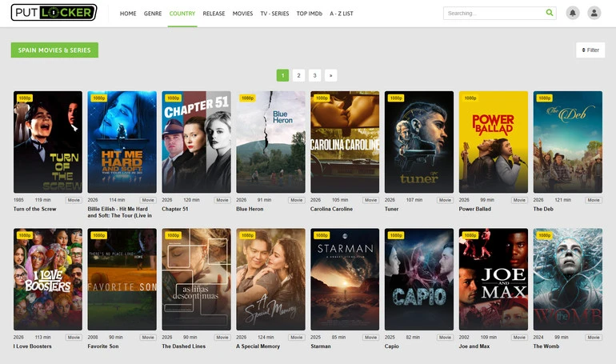Viewport: 616px width, 364px height.
Task: Go to pagination page 3
Action: click(314, 75)
